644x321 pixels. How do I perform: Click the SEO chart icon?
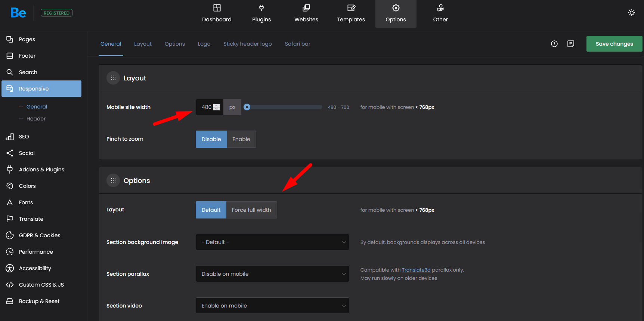point(10,137)
